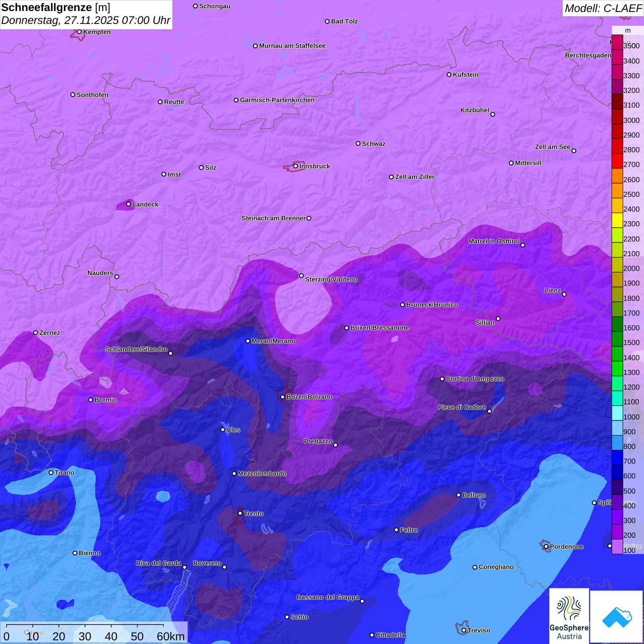Click the Innsbruck city marker dot
644x644 pixels.
point(295,166)
